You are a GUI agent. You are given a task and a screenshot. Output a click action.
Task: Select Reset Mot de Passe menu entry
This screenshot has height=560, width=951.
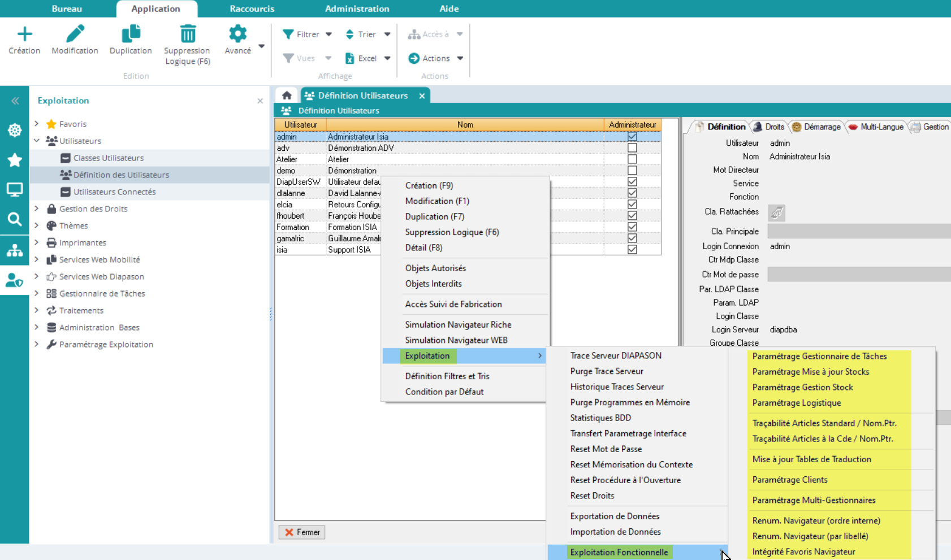tap(606, 449)
